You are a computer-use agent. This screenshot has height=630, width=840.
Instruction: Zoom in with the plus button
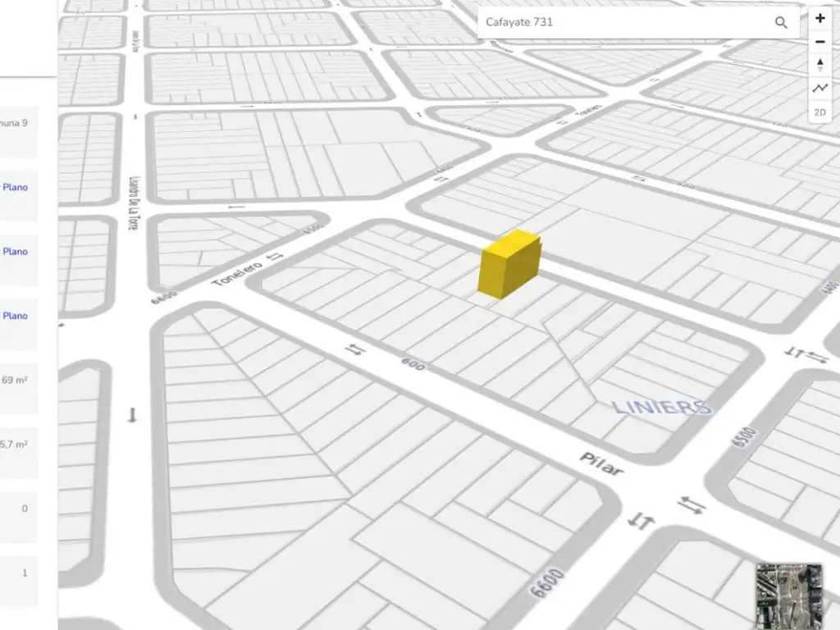pyautogui.click(x=819, y=18)
